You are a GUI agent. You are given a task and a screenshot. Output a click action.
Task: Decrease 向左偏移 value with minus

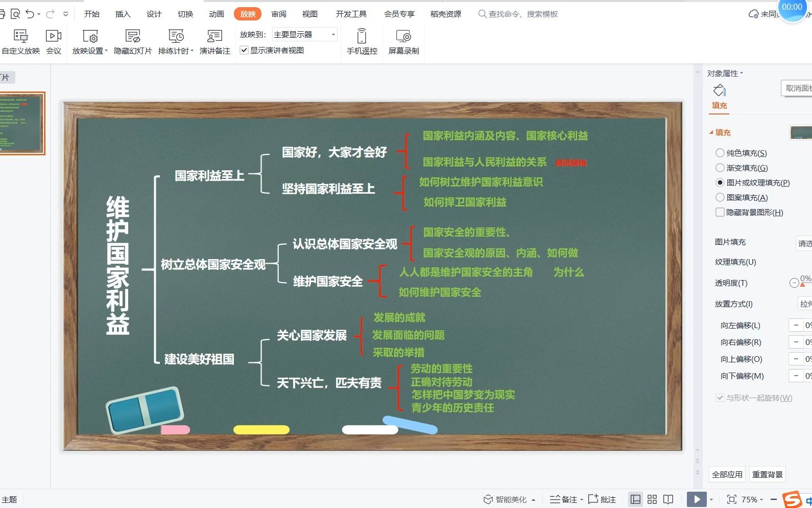[796, 325]
